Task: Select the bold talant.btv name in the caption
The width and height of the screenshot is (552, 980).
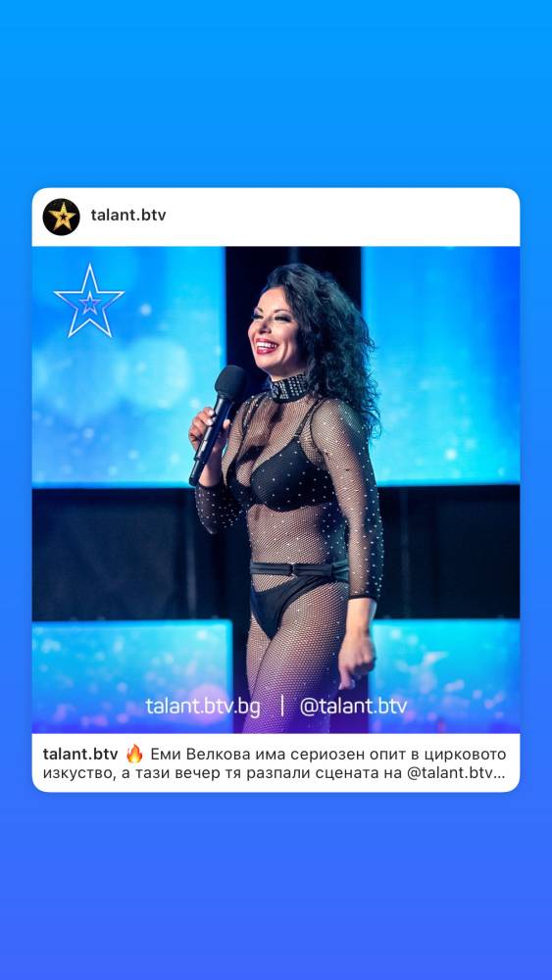Action: [80, 754]
